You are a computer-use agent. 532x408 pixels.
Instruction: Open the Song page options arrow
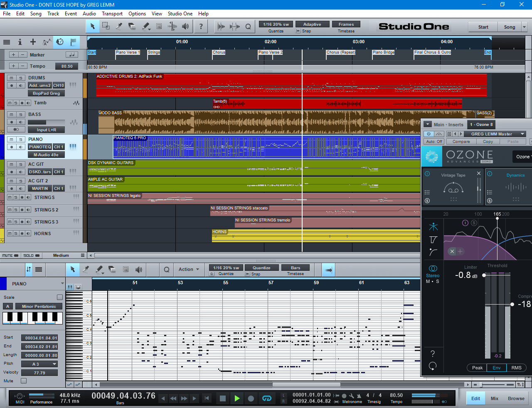pos(524,27)
